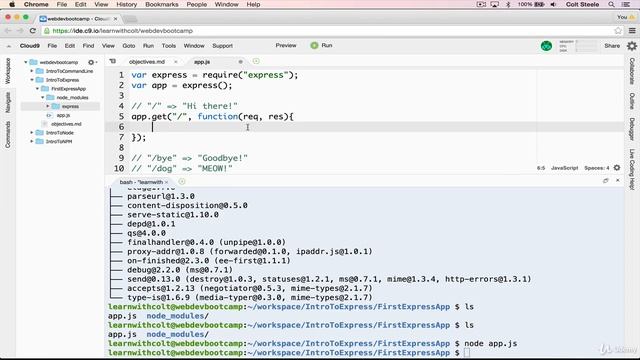Image resolution: width=640 pixels, height=360 pixels.
Task: Collapse the node_modules folder
Action: [x=42, y=98]
